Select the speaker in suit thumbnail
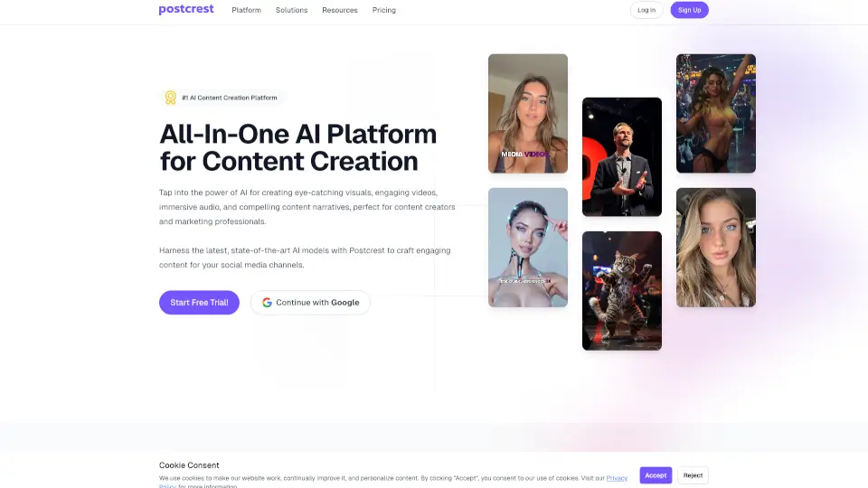The height and width of the screenshot is (488, 868). pyautogui.click(x=622, y=156)
